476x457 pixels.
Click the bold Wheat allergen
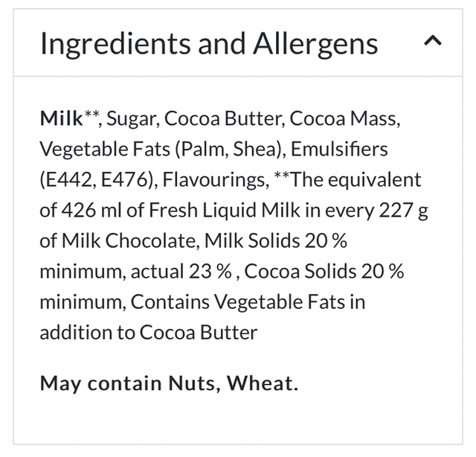[x=262, y=383]
